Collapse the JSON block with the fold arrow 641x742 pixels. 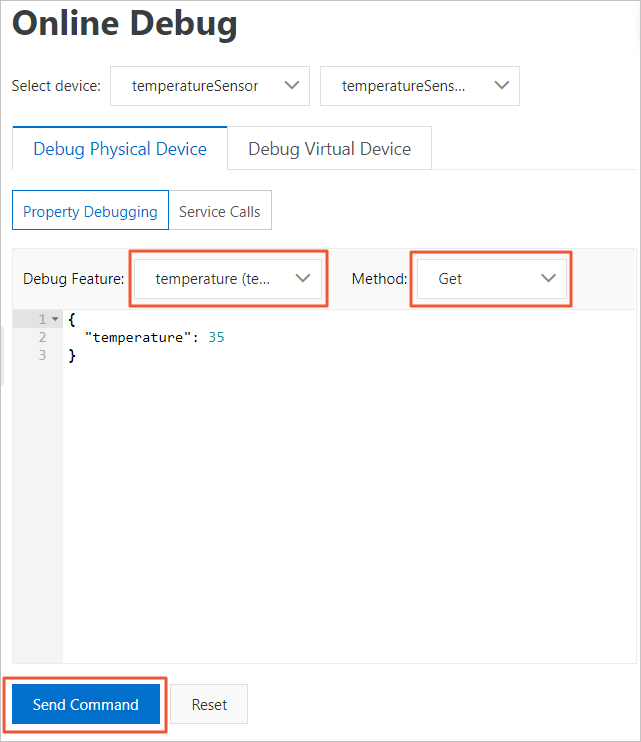tap(55, 319)
